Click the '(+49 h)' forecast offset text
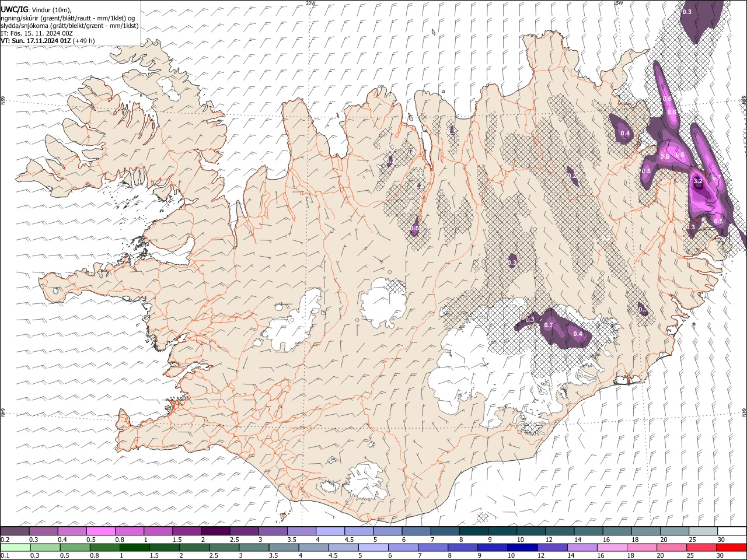Image resolution: width=747 pixels, height=560 pixels. [x=84, y=41]
